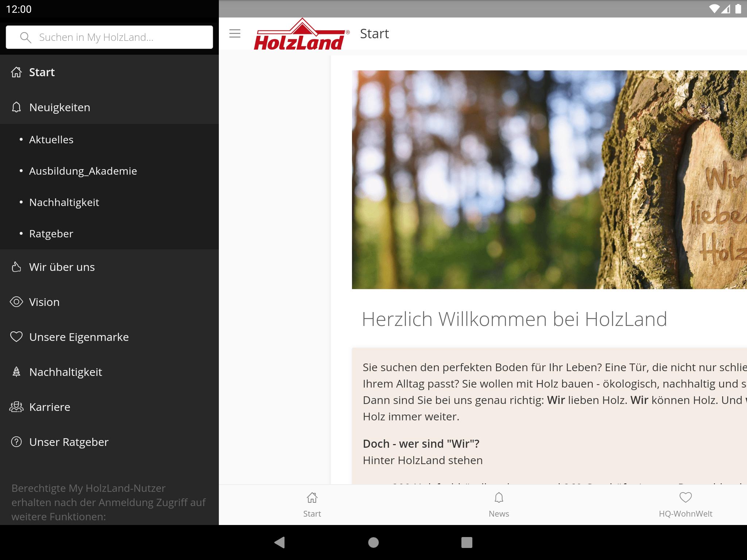Tap the Android home button
Image resolution: width=747 pixels, height=560 pixels.
pyautogui.click(x=373, y=542)
